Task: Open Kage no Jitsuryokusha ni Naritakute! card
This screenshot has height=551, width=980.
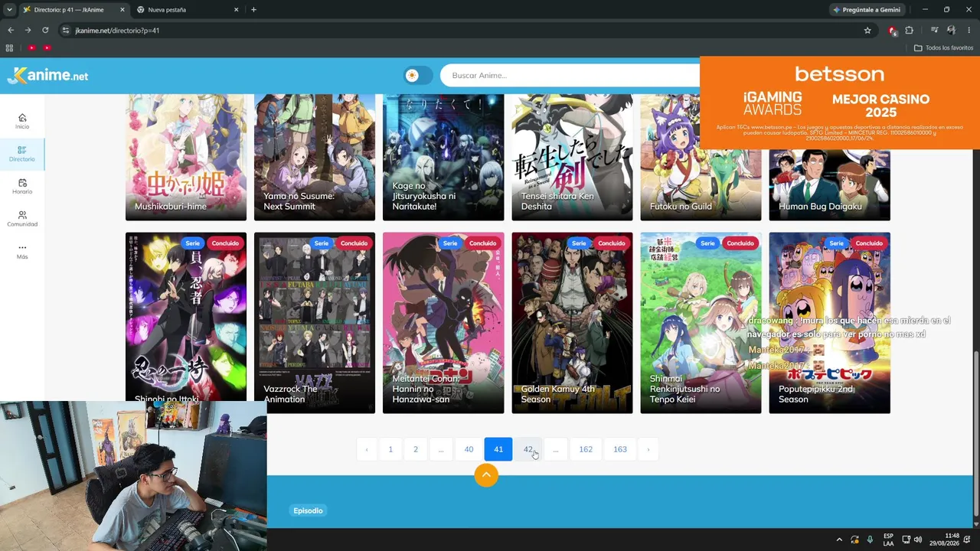Action: (x=443, y=158)
